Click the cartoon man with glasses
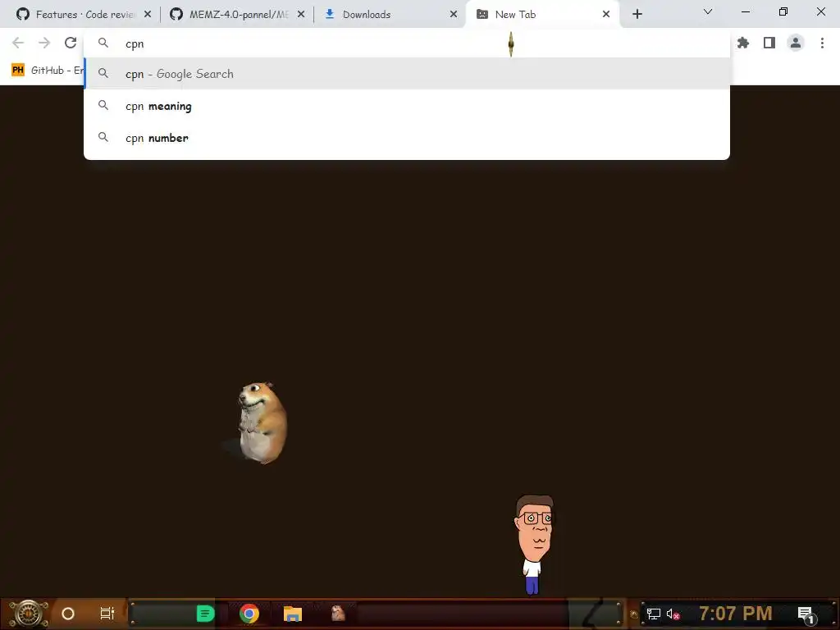The image size is (840, 630). click(533, 544)
